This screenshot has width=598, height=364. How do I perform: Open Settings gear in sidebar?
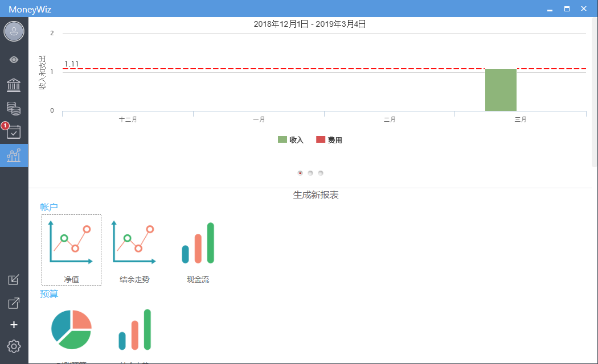click(x=14, y=346)
